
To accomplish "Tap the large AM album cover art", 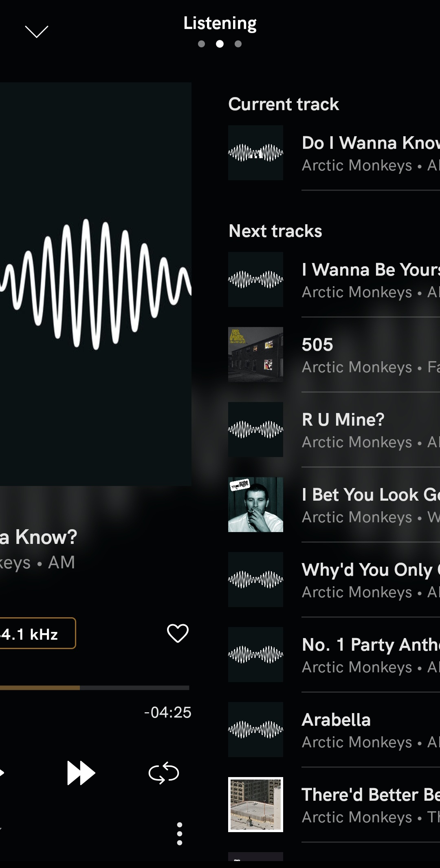I will point(96,284).
